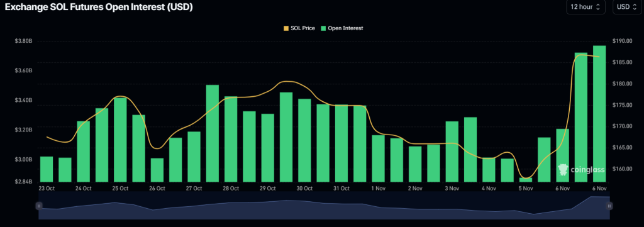Toggle the Open Interest legend series
644x227 pixels.
pyautogui.click(x=341, y=28)
